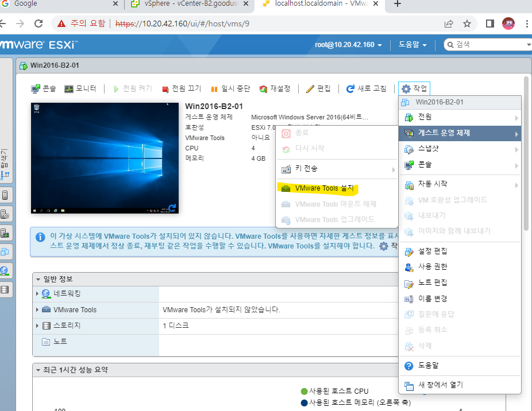Click the 노트 편집 notepad icon
The image size is (532, 411).
pos(409,284)
